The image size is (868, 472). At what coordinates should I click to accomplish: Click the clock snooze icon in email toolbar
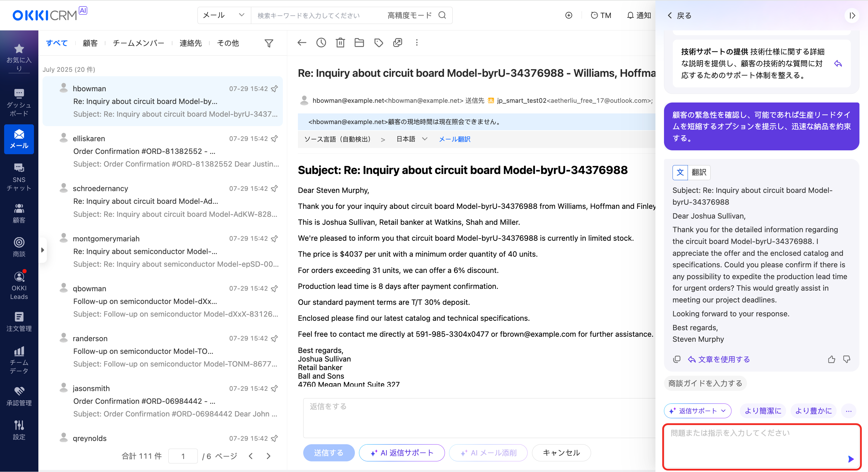tap(321, 43)
